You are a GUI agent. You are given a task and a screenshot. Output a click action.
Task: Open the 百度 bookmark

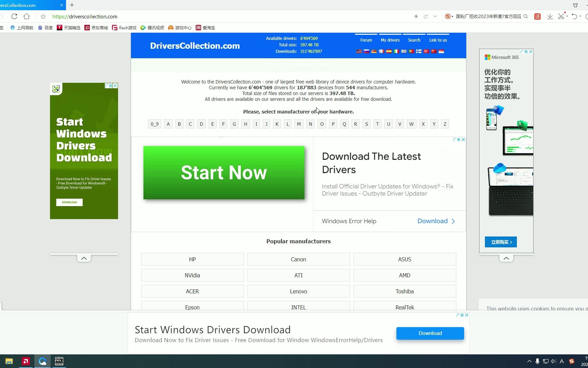[45, 28]
